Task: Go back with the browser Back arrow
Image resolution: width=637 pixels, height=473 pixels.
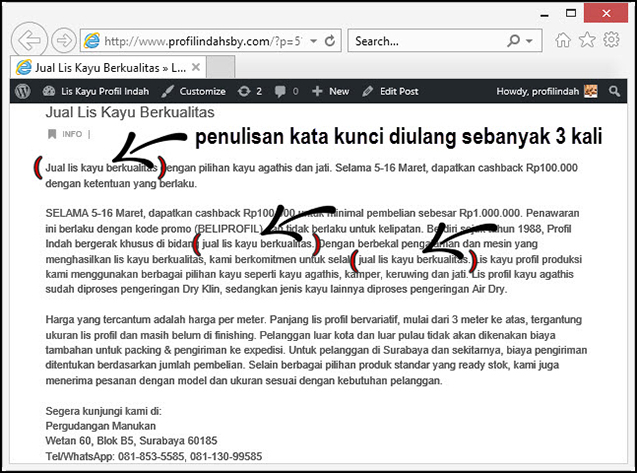Action: [29, 40]
